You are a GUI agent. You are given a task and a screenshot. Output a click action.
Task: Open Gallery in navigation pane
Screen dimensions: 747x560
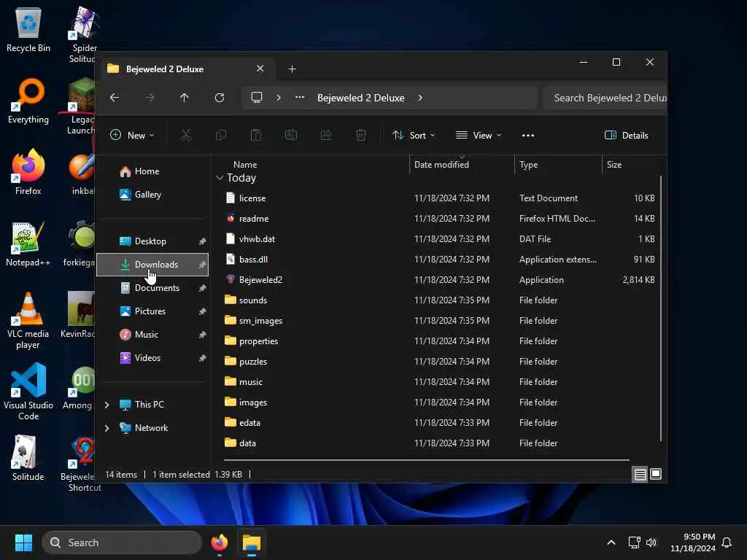click(x=153, y=195)
